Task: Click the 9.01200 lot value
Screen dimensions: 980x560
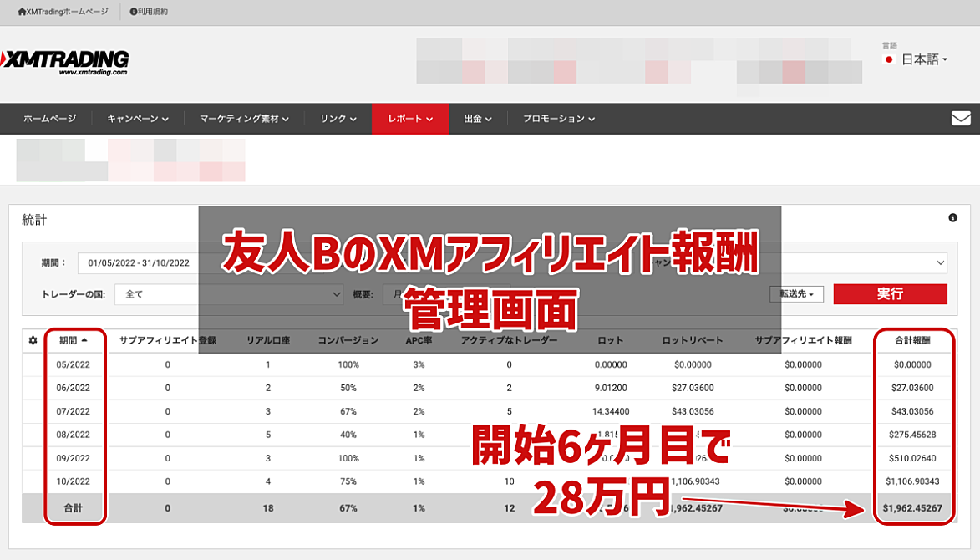Action: 611,388
